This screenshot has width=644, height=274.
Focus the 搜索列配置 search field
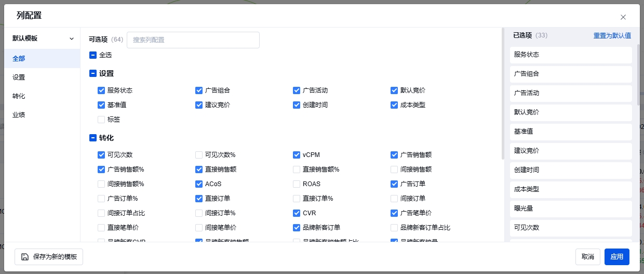tap(193, 40)
